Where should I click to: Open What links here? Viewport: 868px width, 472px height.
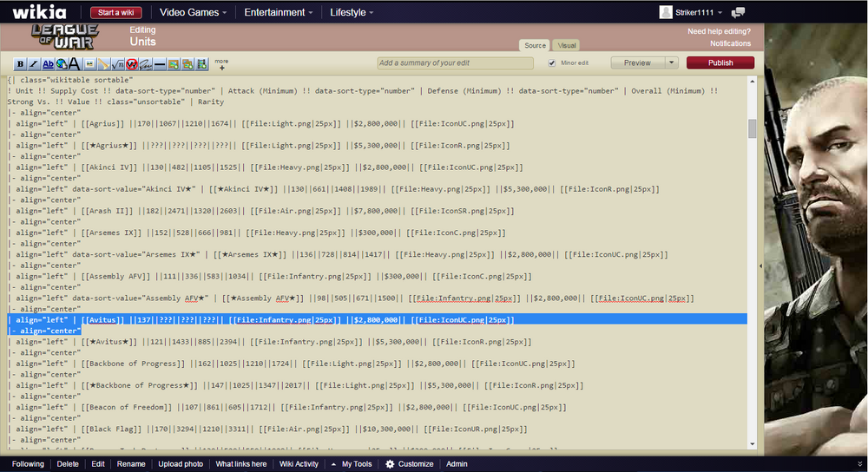[x=240, y=463]
